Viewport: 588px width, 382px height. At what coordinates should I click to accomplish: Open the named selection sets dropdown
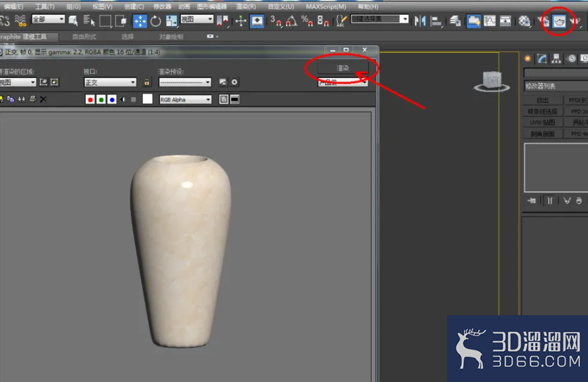(380, 19)
